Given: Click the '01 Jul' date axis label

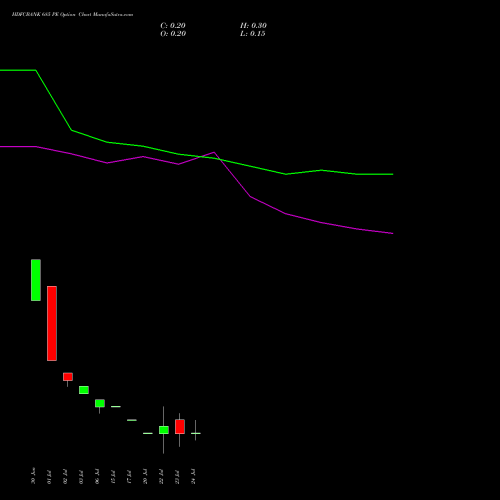Looking at the screenshot, I should click(x=49, y=477).
